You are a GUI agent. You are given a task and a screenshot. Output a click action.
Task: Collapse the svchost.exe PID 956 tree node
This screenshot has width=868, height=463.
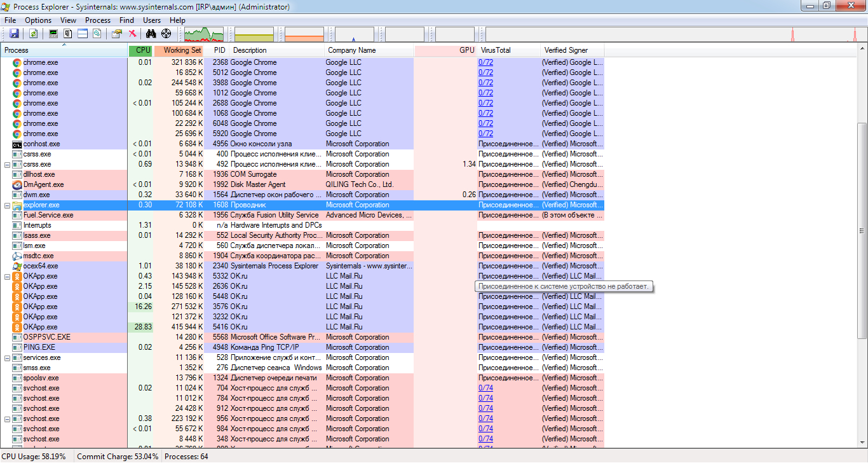pos(7,419)
